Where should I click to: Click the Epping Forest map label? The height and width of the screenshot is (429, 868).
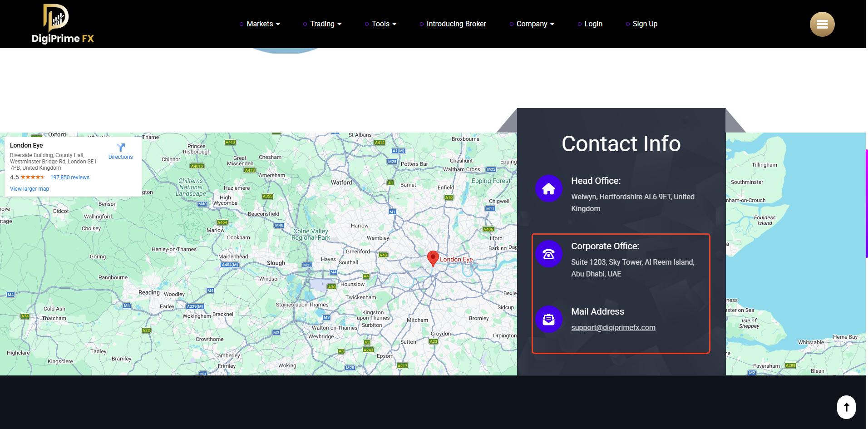491,181
